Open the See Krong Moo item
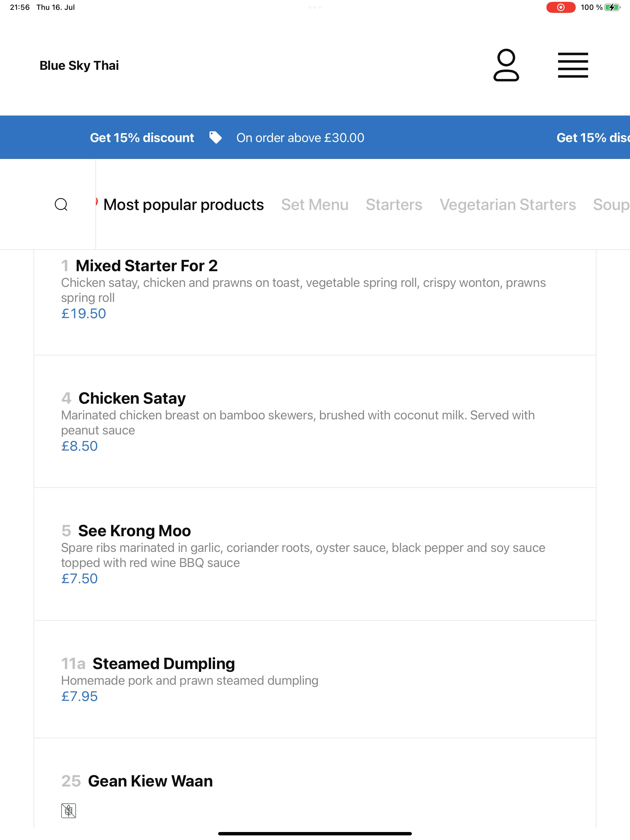Image resolution: width=630 pixels, height=840 pixels. click(315, 554)
